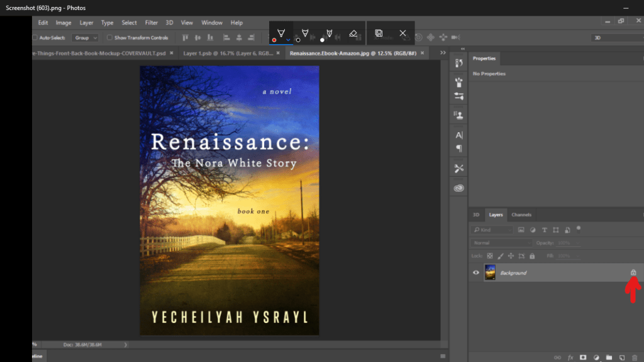Open the Paragraph panel icon
The height and width of the screenshot is (362, 644).
pos(458,149)
